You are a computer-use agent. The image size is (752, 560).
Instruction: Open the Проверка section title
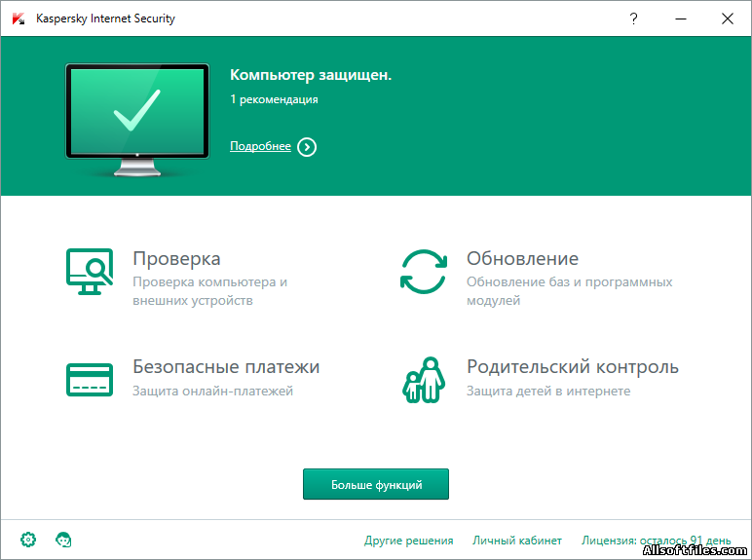(x=176, y=259)
